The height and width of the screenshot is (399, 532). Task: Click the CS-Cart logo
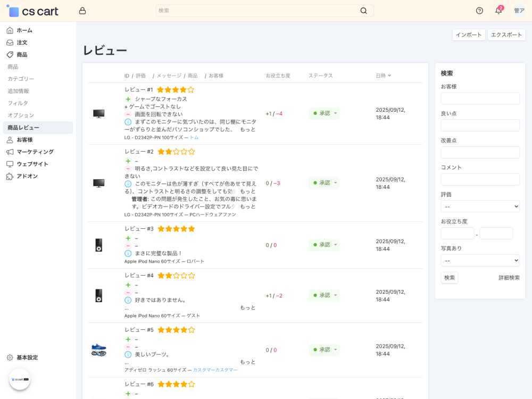pos(33,11)
